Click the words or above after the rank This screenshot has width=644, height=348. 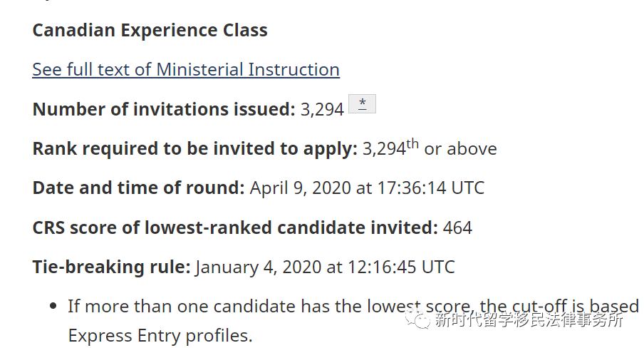tap(460, 148)
